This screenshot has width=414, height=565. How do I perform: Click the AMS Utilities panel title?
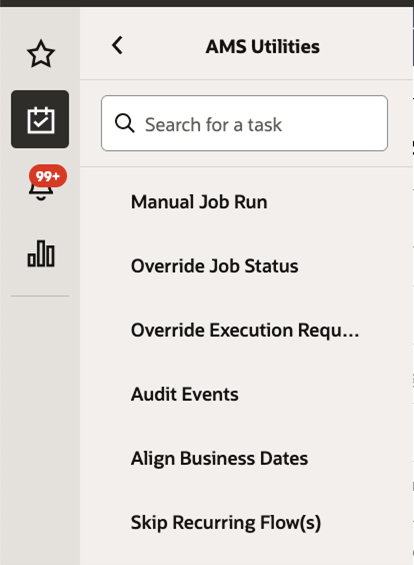262,46
